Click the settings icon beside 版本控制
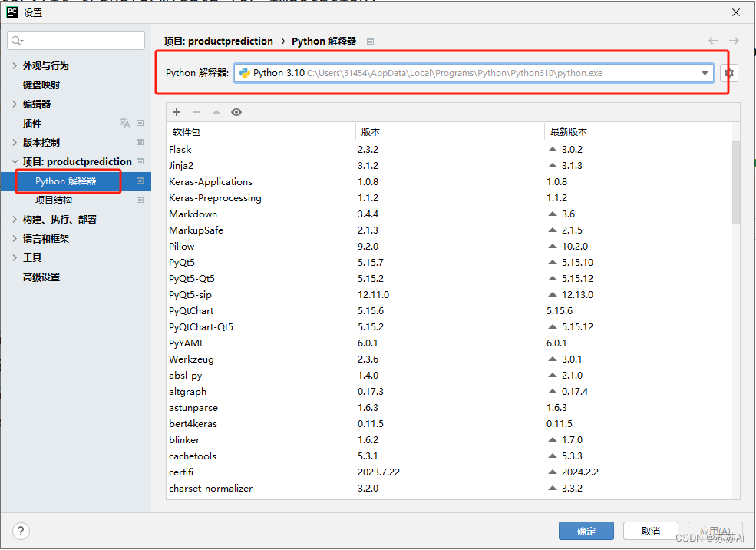This screenshot has width=756, height=550. point(141,142)
